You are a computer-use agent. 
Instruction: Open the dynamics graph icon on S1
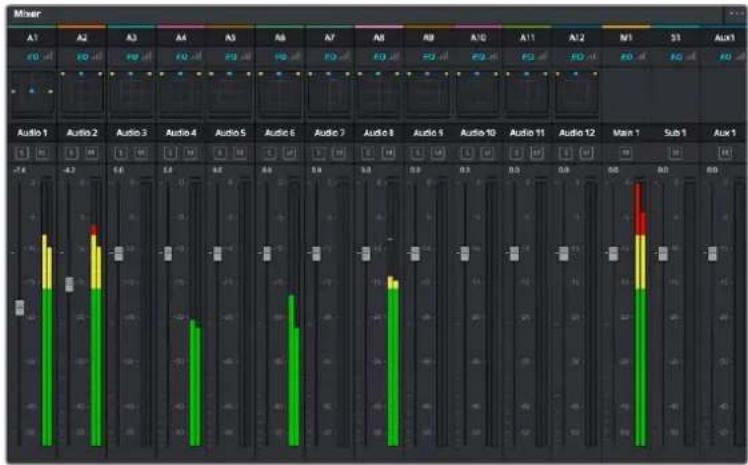[691, 57]
